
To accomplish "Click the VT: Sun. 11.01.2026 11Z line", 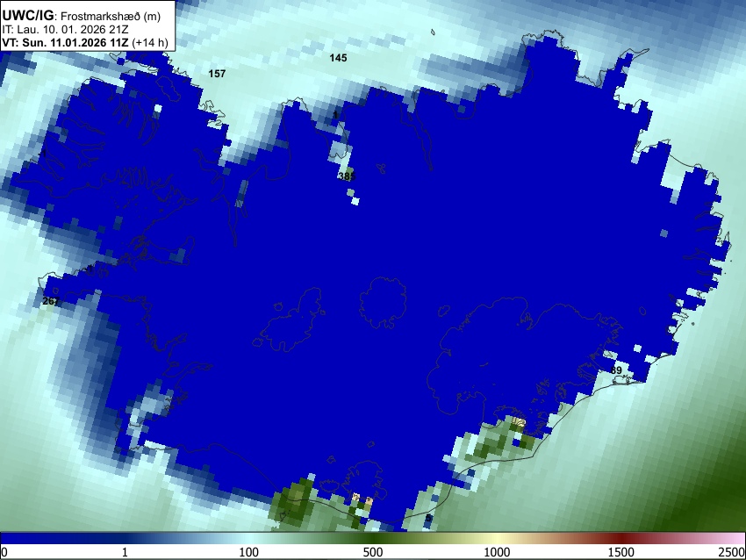I will coord(85,42).
